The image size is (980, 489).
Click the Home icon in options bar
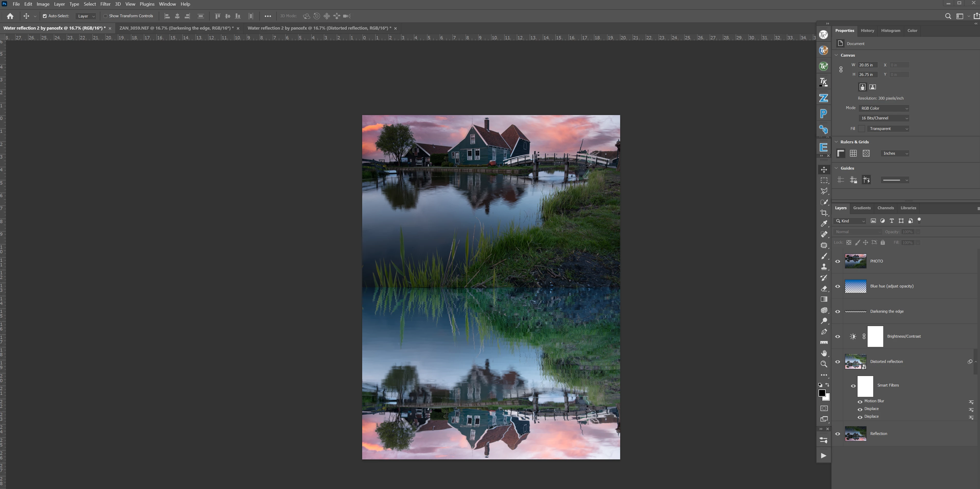(10, 16)
